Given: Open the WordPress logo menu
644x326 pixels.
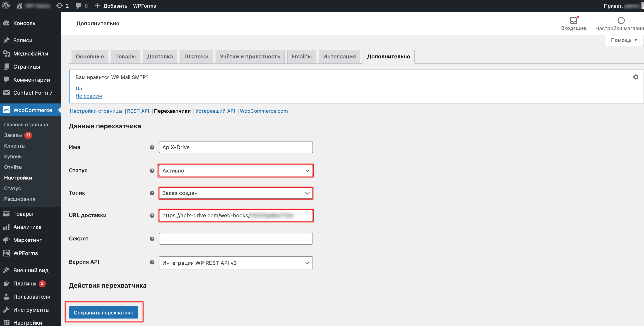Looking at the screenshot, I should click(6, 5).
